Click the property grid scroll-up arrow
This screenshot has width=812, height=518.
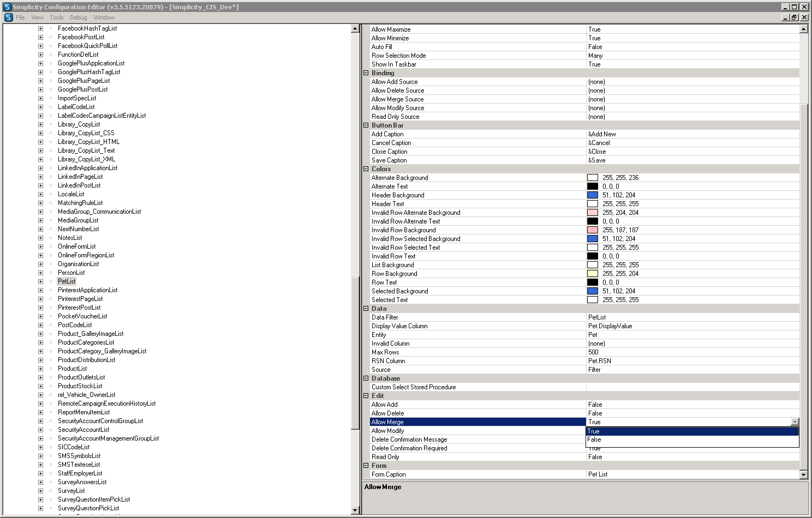[803, 29]
